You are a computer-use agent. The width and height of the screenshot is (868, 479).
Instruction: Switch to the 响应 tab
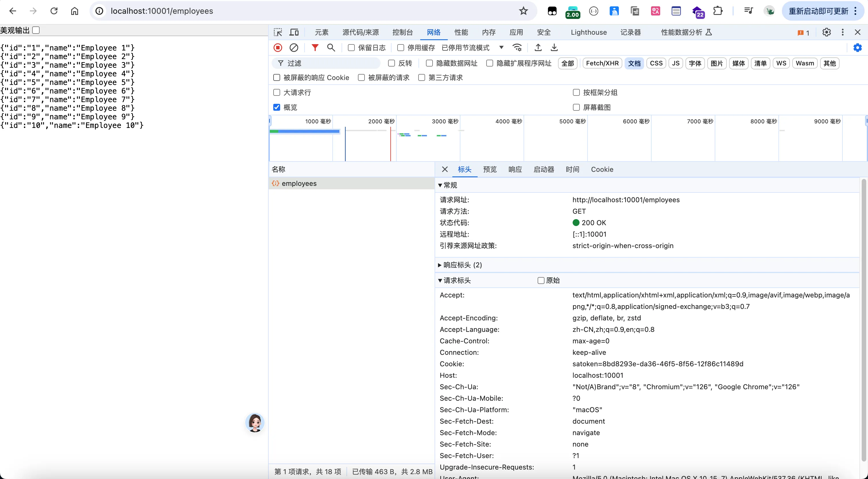515,169
